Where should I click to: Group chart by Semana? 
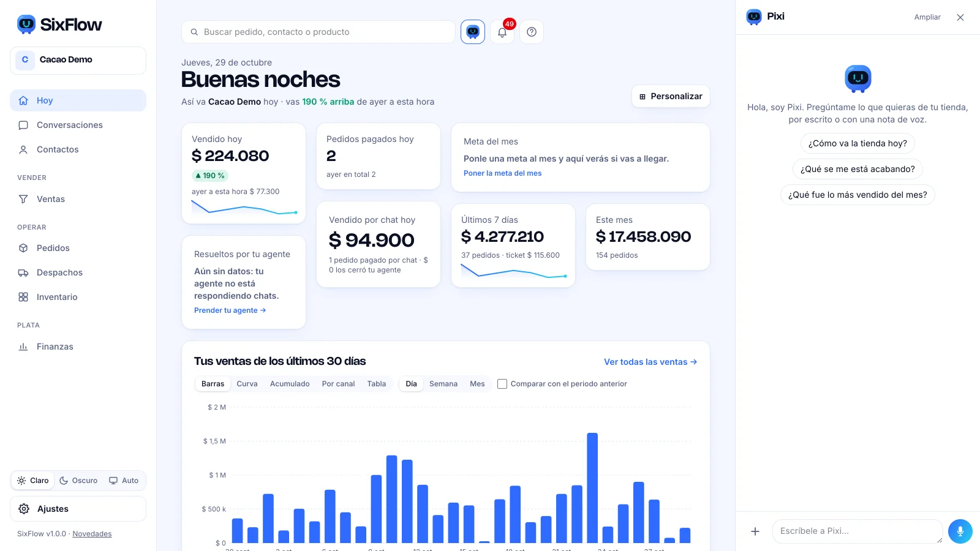[x=443, y=384]
